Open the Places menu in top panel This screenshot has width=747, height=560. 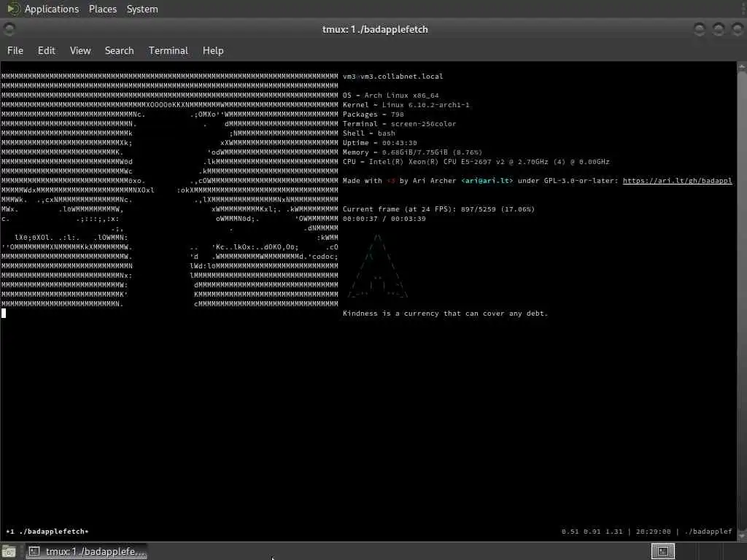102,9
